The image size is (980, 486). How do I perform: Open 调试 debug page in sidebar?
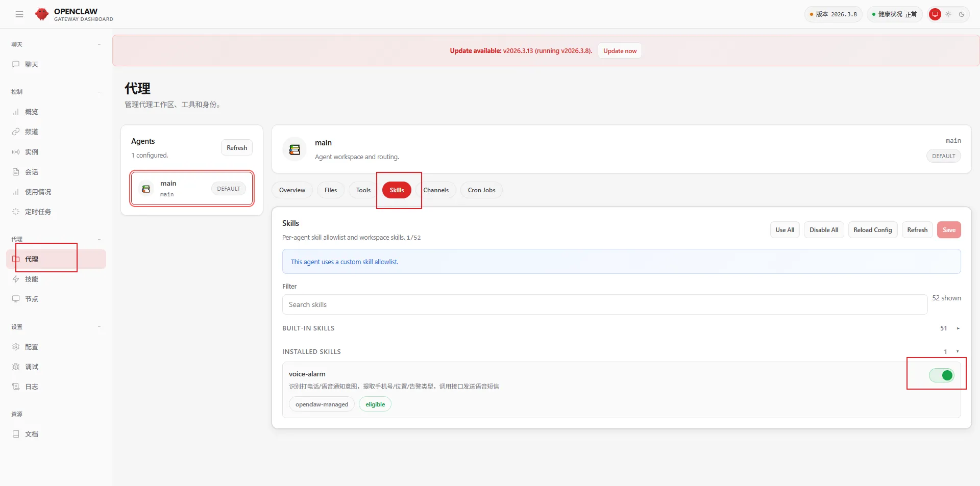32,367
